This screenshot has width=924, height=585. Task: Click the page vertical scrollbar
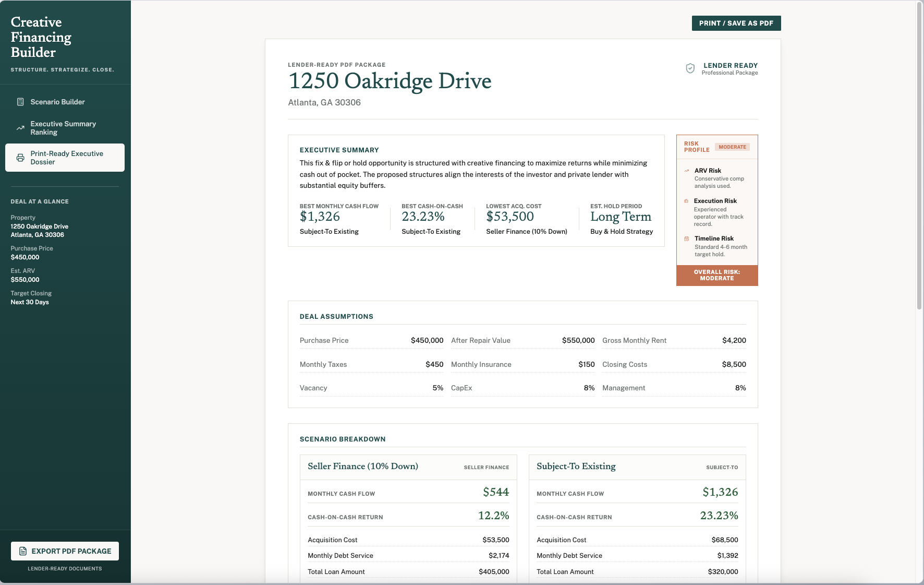919,157
